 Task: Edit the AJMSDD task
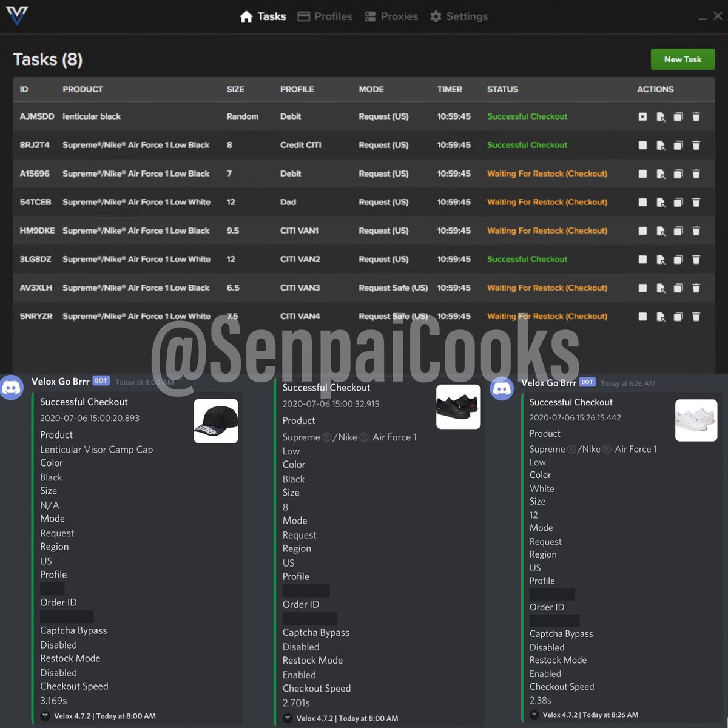click(661, 116)
